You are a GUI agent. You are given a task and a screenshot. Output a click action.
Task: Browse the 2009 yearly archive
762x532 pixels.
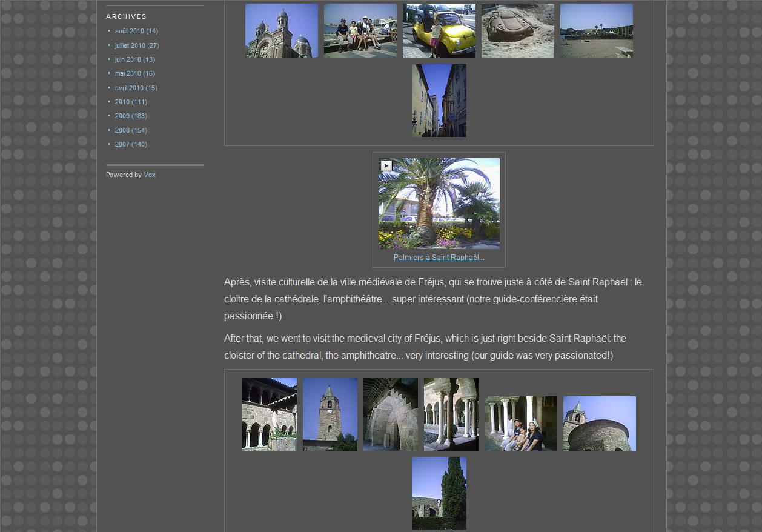(122, 116)
